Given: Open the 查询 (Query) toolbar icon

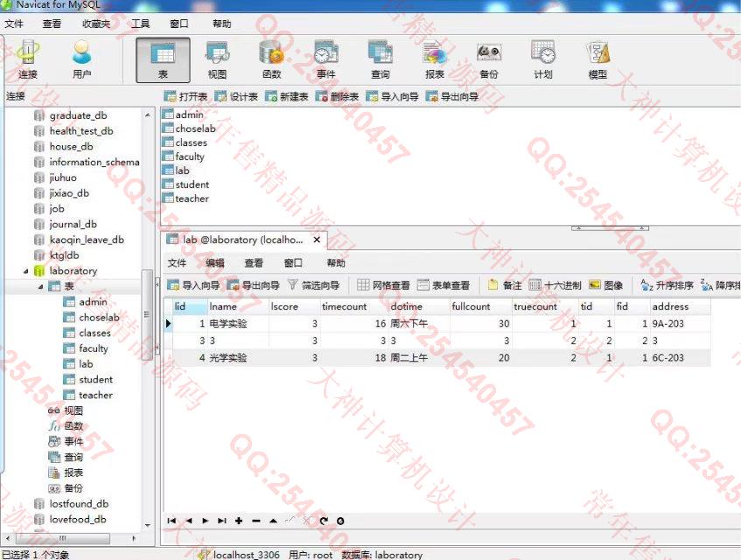Looking at the screenshot, I should pos(381,60).
